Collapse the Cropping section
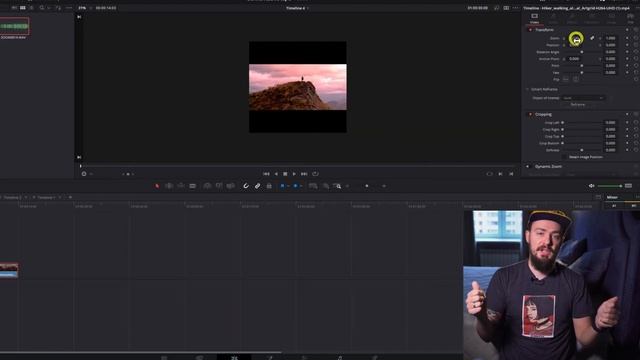The image size is (640, 360). (543, 114)
